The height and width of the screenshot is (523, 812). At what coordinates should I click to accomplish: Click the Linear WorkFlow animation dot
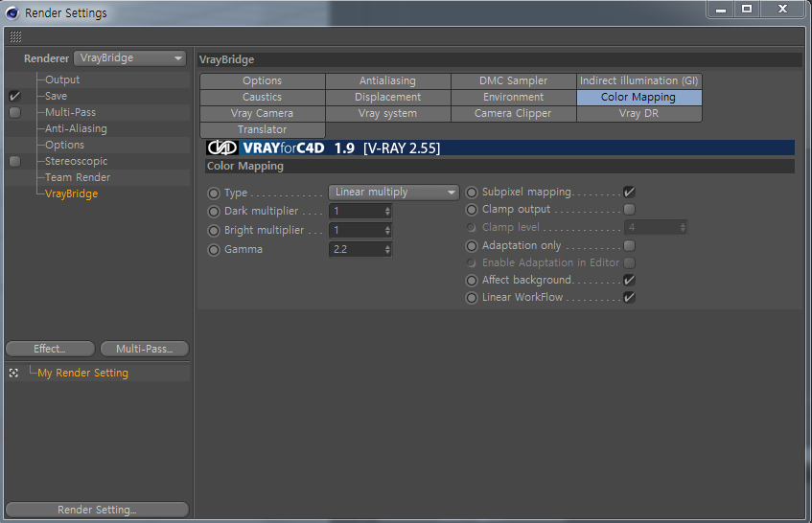(472, 298)
